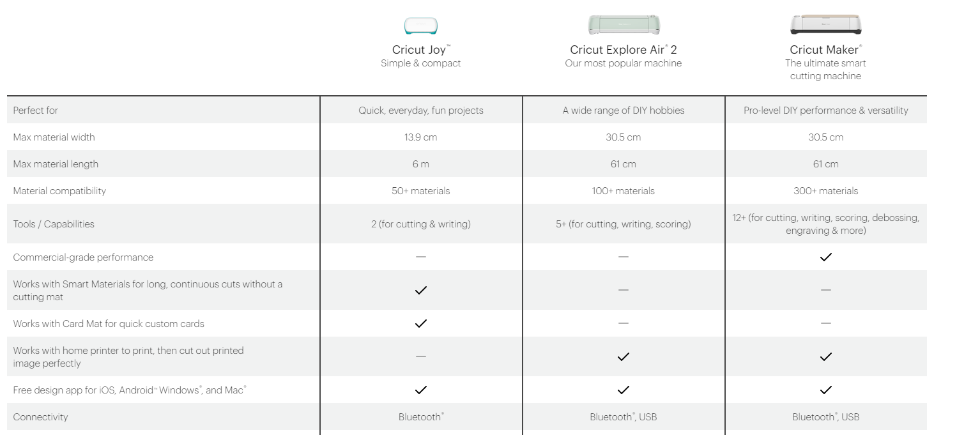This screenshot has height=435, width=980.
Task: Click the Cricut Joy machine image
Action: 421,26
